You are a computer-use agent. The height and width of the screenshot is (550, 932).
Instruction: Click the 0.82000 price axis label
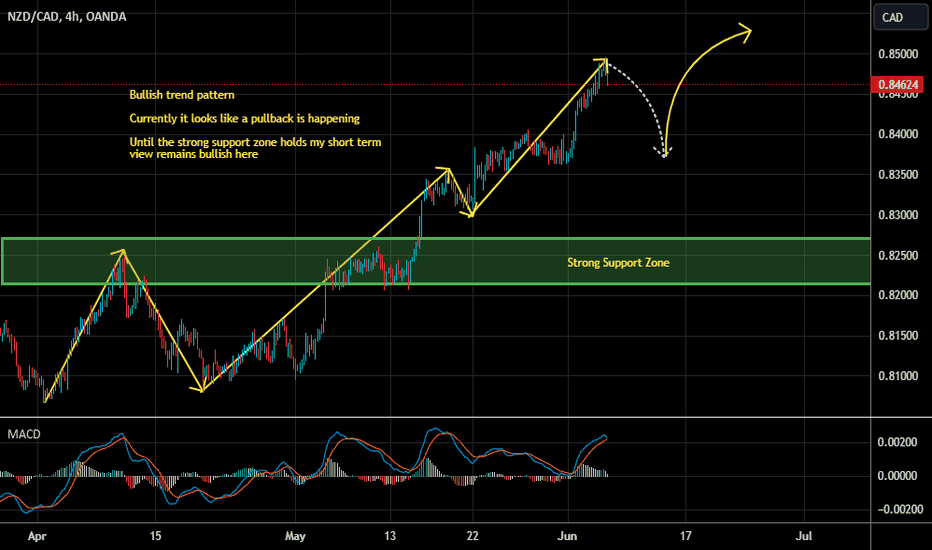click(x=898, y=295)
